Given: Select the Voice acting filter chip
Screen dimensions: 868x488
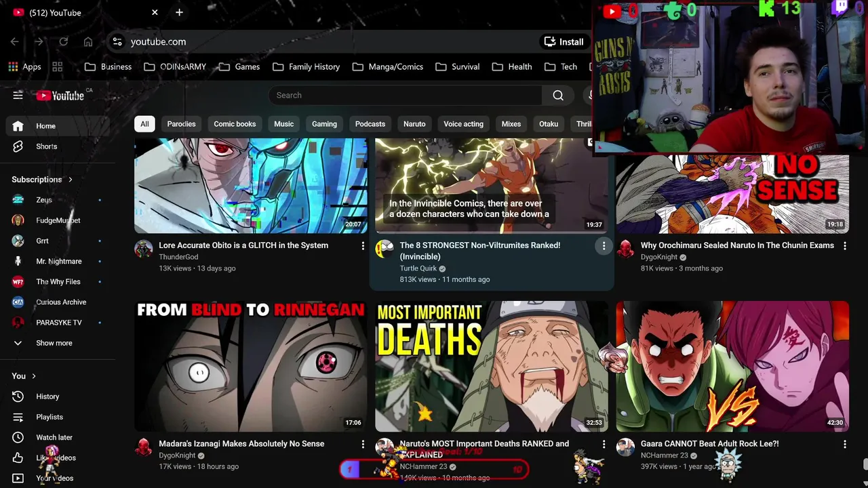Looking at the screenshot, I should click(463, 124).
